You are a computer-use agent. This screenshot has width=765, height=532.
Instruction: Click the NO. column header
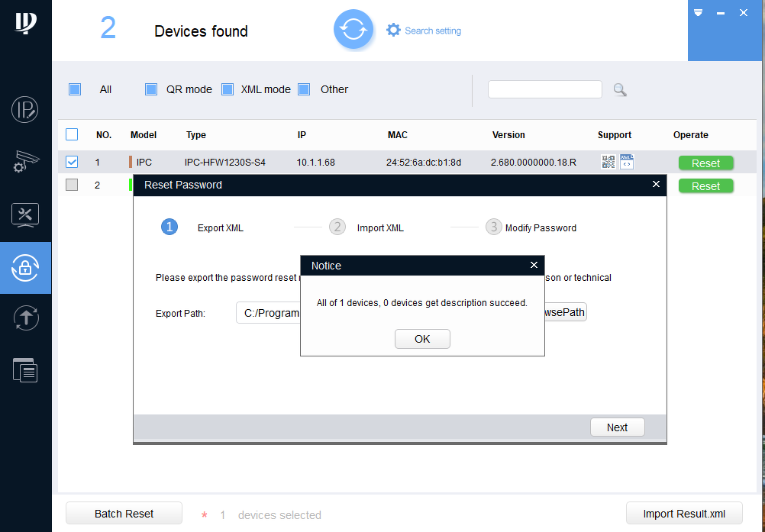[x=104, y=135]
